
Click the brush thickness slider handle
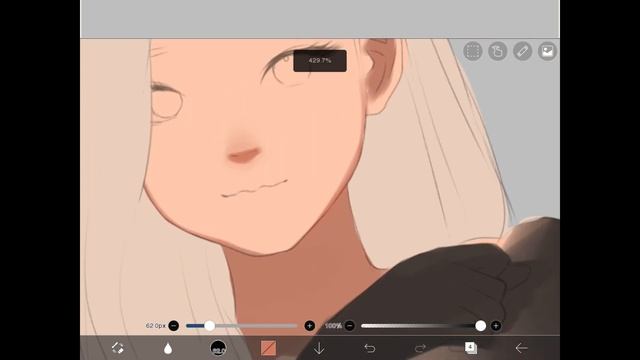[209, 326]
